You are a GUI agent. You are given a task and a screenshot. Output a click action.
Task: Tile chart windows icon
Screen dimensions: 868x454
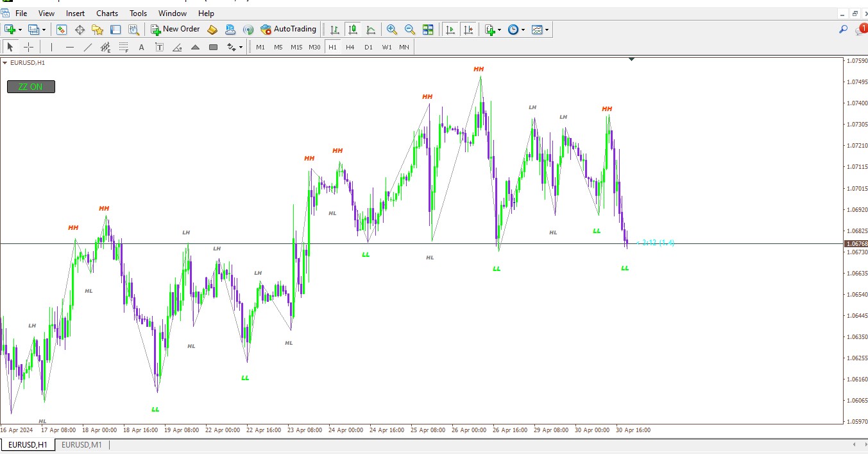[428, 30]
